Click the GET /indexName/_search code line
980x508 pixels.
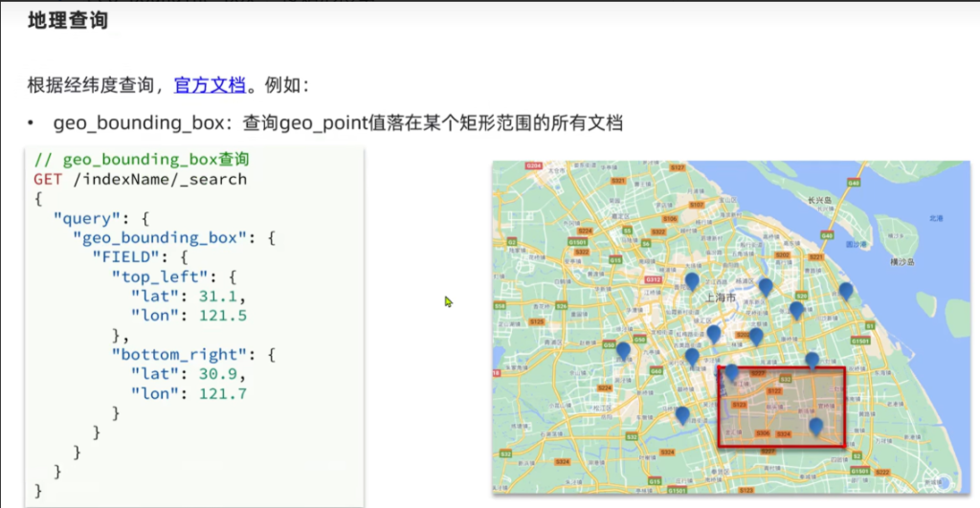(x=140, y=179)
